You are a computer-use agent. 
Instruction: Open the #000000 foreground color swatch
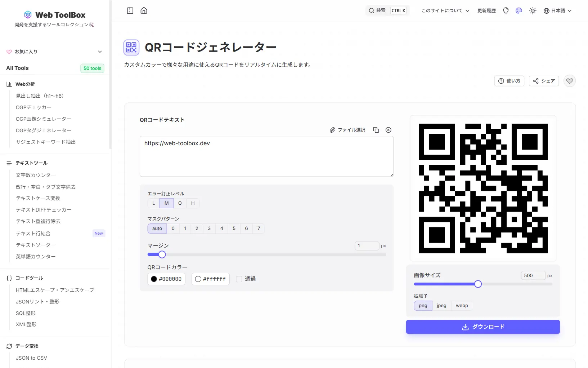166,279
